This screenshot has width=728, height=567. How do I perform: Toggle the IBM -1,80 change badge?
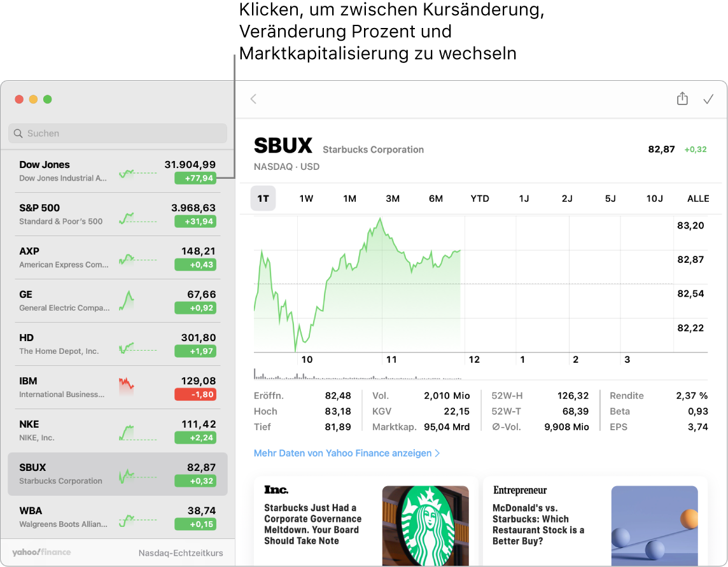click(195, 395)
